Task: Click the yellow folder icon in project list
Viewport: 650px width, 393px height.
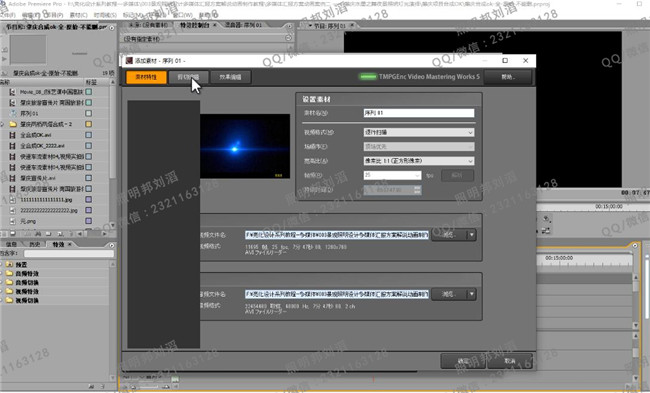Action: 13,124
